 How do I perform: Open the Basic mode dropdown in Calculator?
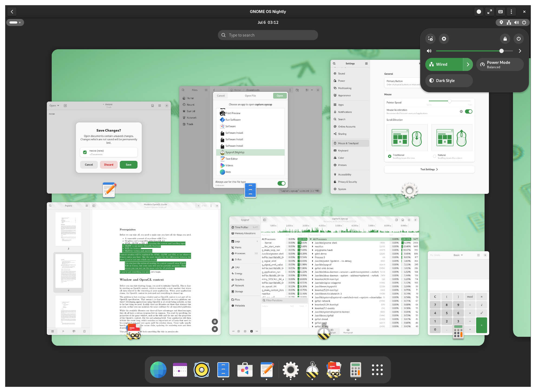click(x=458, y=255)
